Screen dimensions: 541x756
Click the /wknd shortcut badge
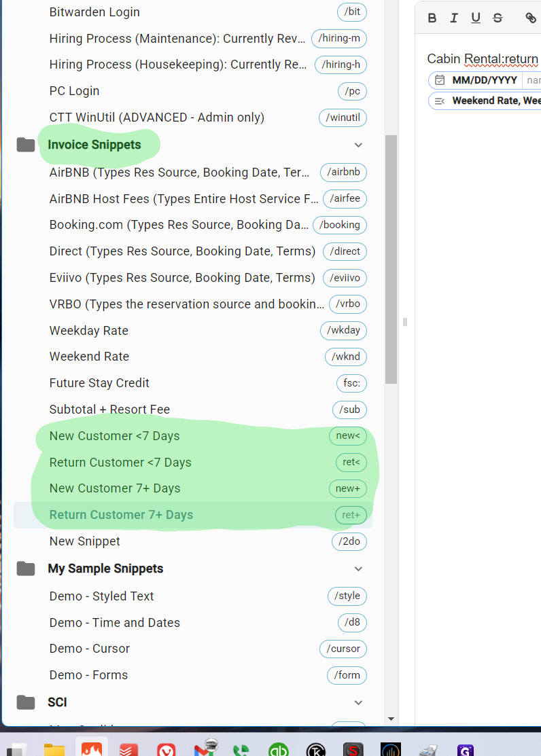pos(345,357)
